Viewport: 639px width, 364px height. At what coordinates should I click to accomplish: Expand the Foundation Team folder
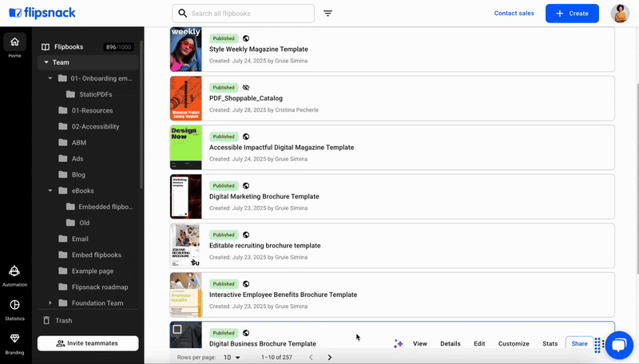[x=50, y=303]
